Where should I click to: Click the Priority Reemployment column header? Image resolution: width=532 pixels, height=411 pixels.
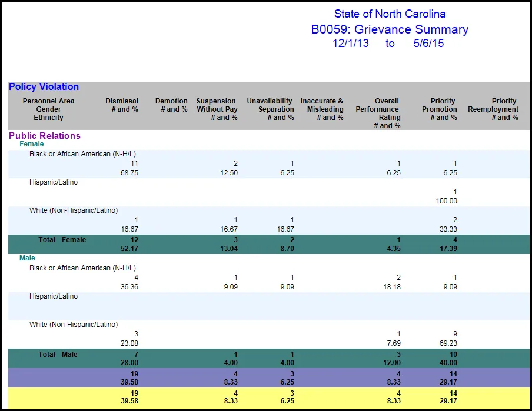pos(493,109)
